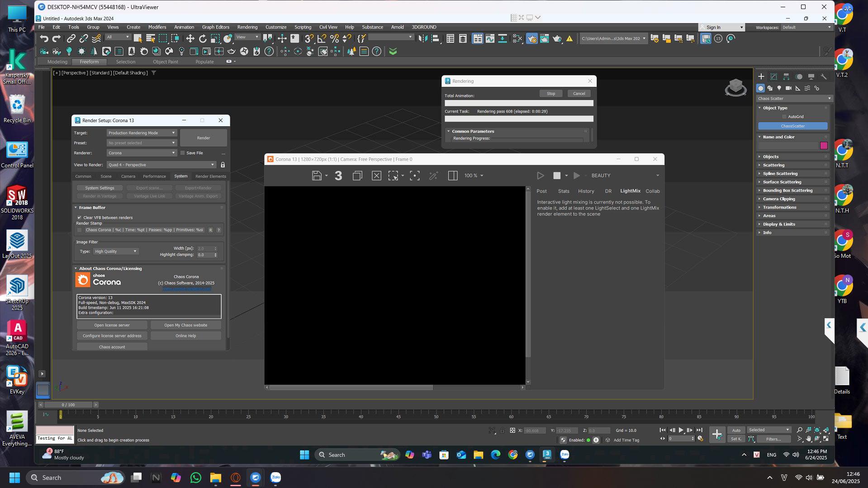Open the Corona VFB region render tool
Screen dimensions: 868x488
click(x=393, y=175)
